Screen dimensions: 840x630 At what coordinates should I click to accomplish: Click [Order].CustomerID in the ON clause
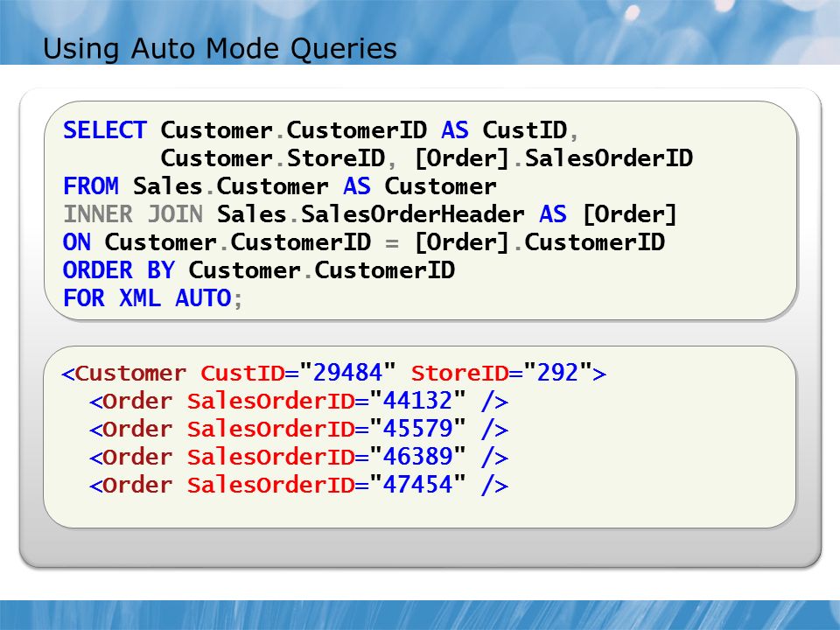540,242
